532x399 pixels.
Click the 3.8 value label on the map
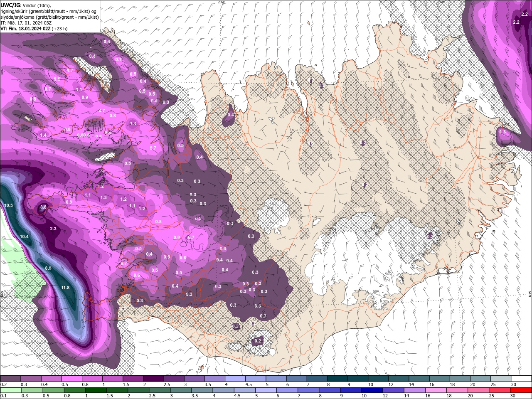point(43,207)
